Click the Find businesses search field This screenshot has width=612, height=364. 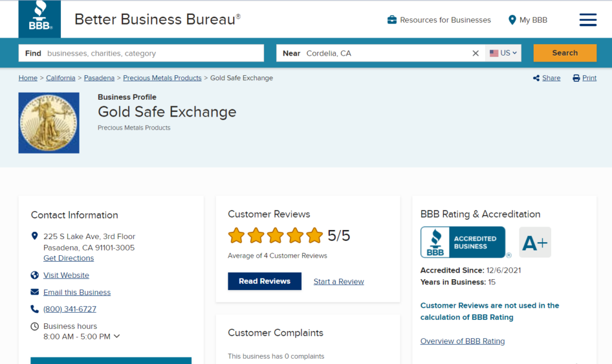[x=141, y=53]
